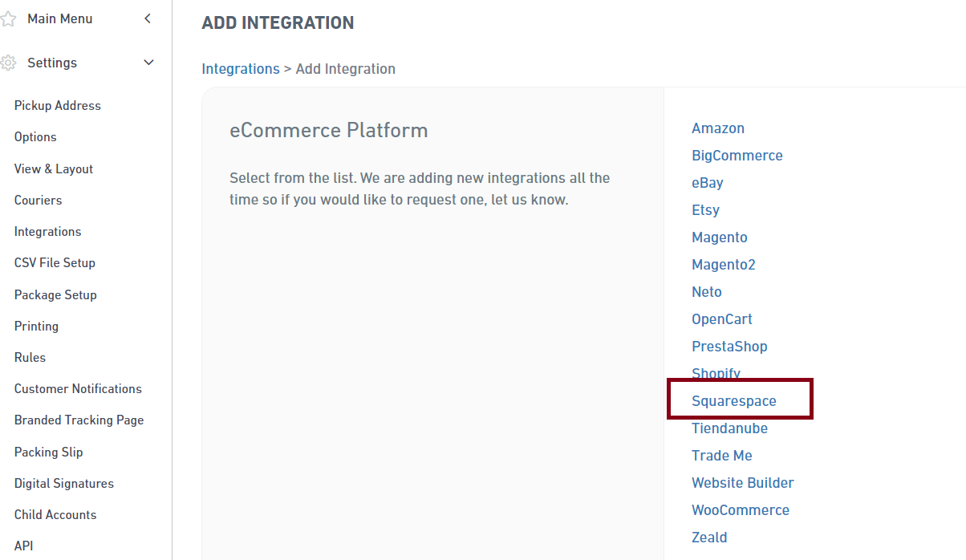The width and height of the screenshot is (966, 560).
Task: Open API settings in sidebar
Action: (23, 546)
